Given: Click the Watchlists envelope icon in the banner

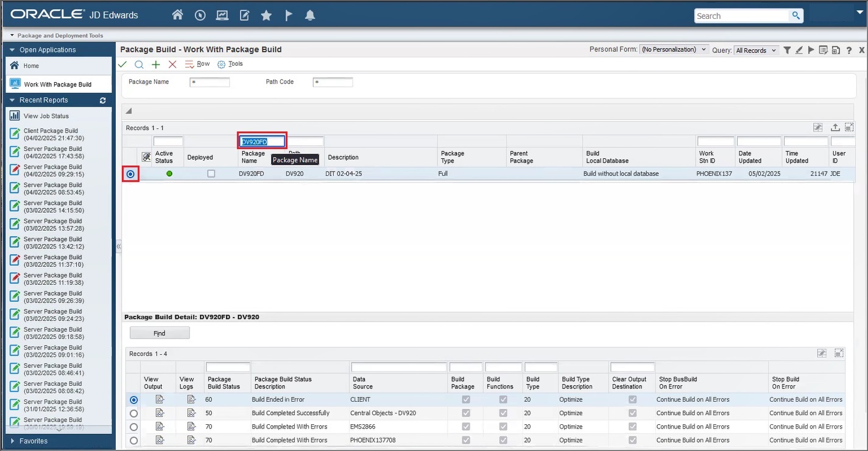Looking at the screenshot, I should 222,15.
